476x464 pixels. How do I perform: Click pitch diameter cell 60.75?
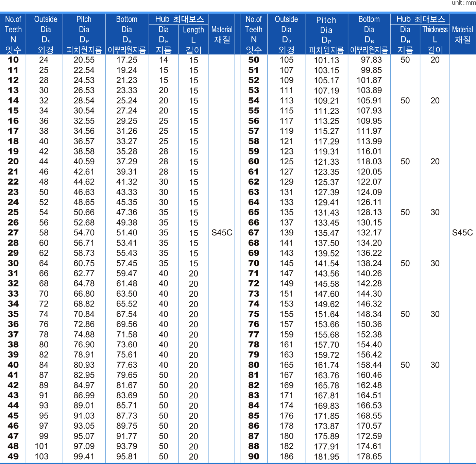84,263
